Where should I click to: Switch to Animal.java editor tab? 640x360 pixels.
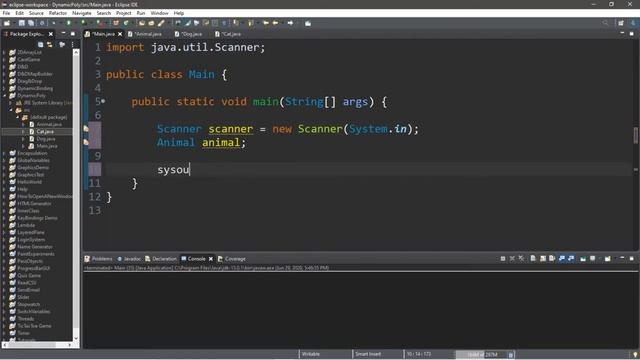point(145,34)
